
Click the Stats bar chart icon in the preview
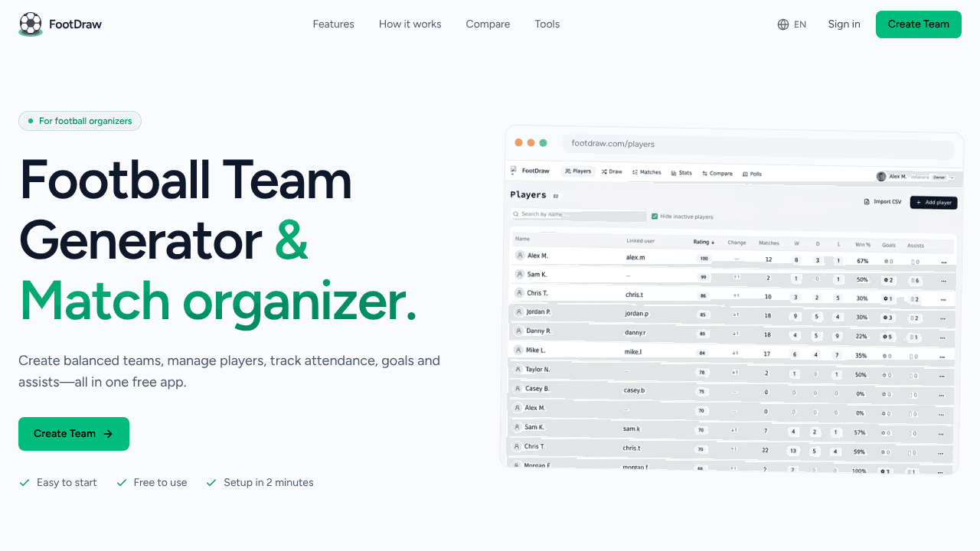[x=674, y=173]
